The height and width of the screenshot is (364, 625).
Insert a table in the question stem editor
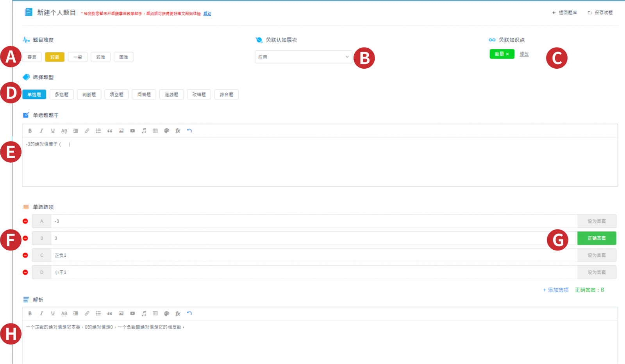pos(155,131)
